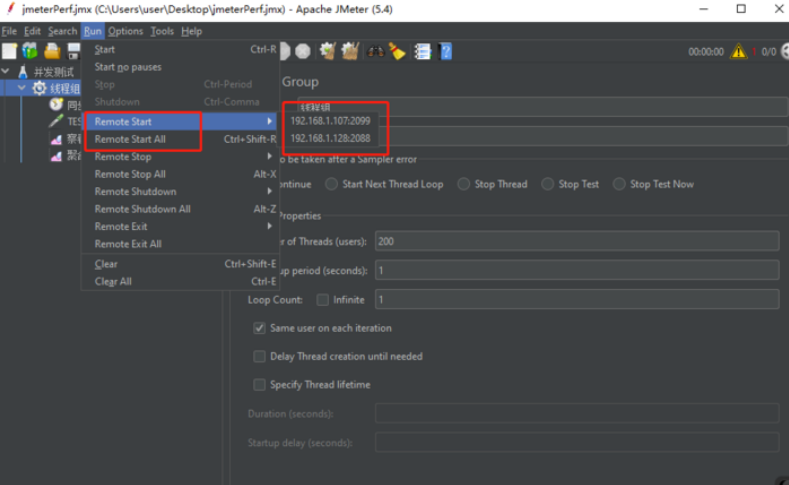Open the Tools menu
The height and width of the screenshot is (485, 789).
tap(162, 31)
